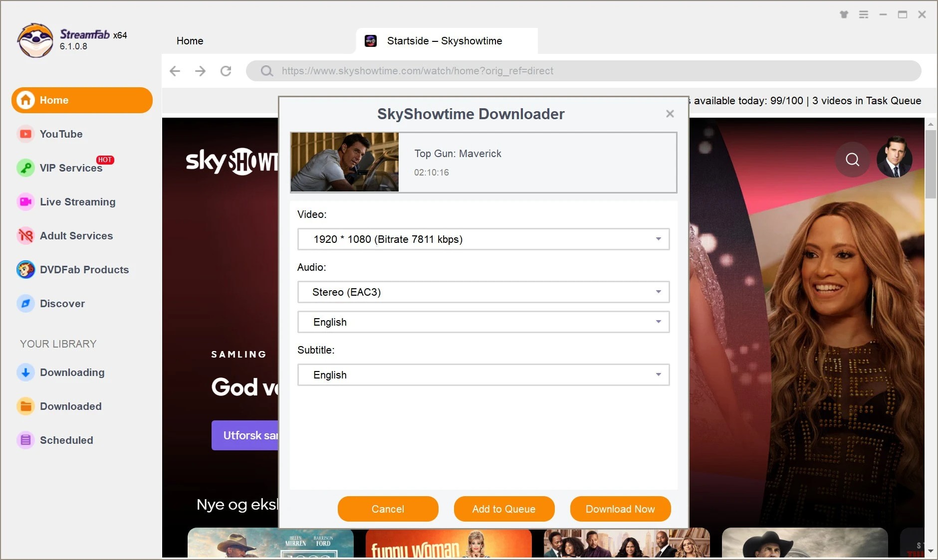Open the Scheduled library icon
The width and height of the screenshot is (938, 560).
point(25,440)
